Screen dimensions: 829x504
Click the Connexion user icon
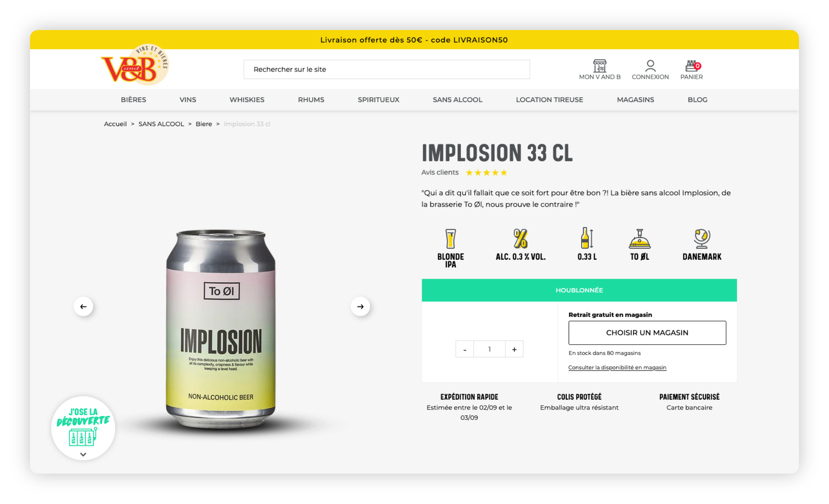point(650,66)
